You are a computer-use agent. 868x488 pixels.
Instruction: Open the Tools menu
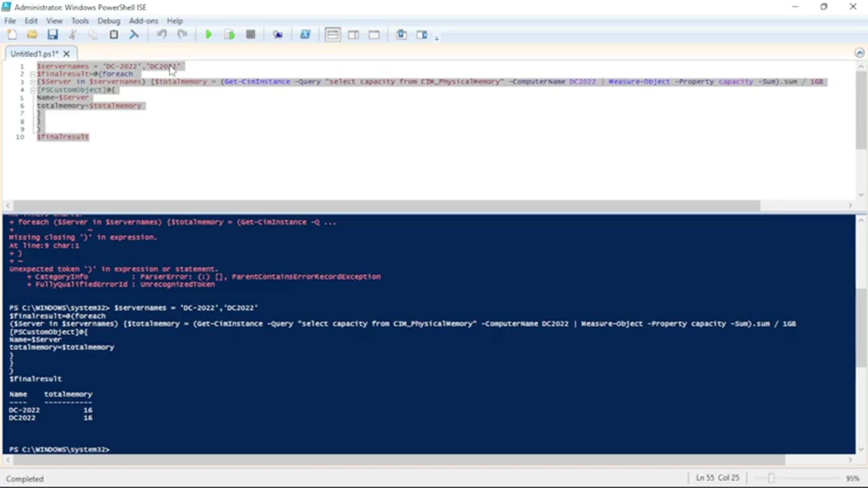tap(80, 21)
